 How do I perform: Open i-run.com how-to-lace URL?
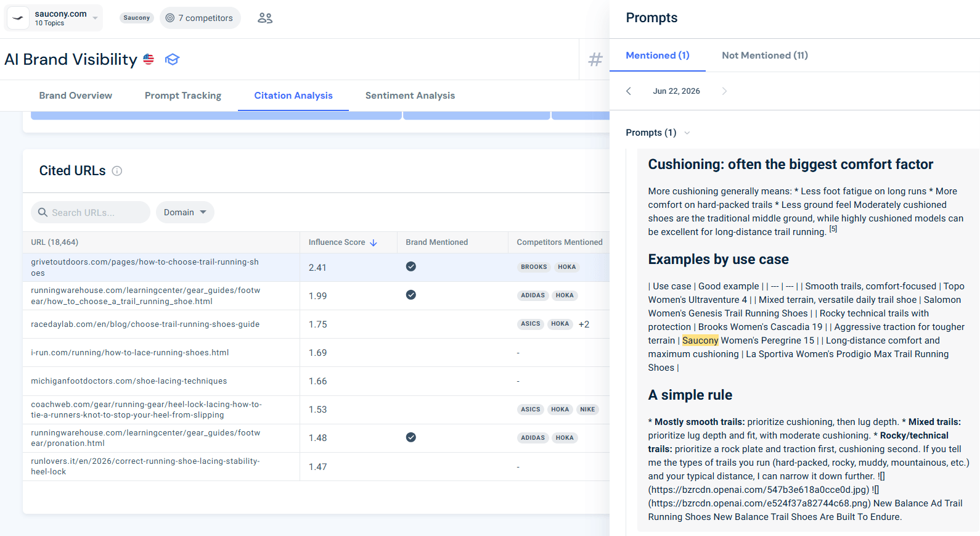(x=130, y=353)
